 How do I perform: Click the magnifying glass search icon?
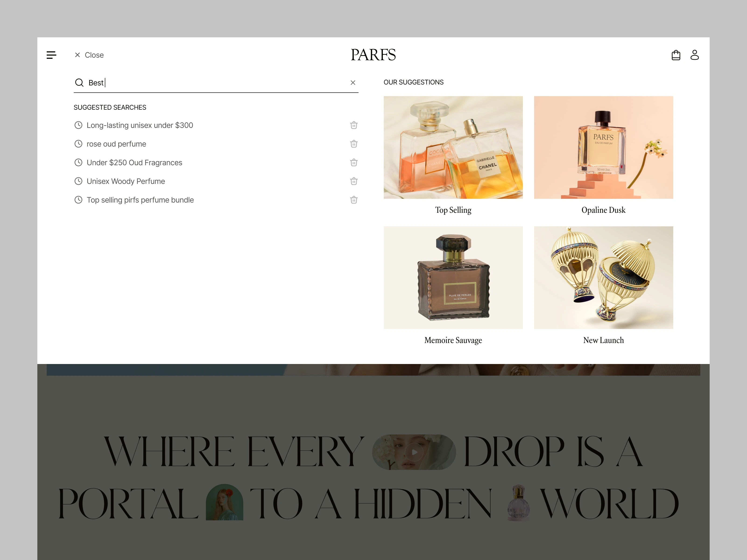79,83
